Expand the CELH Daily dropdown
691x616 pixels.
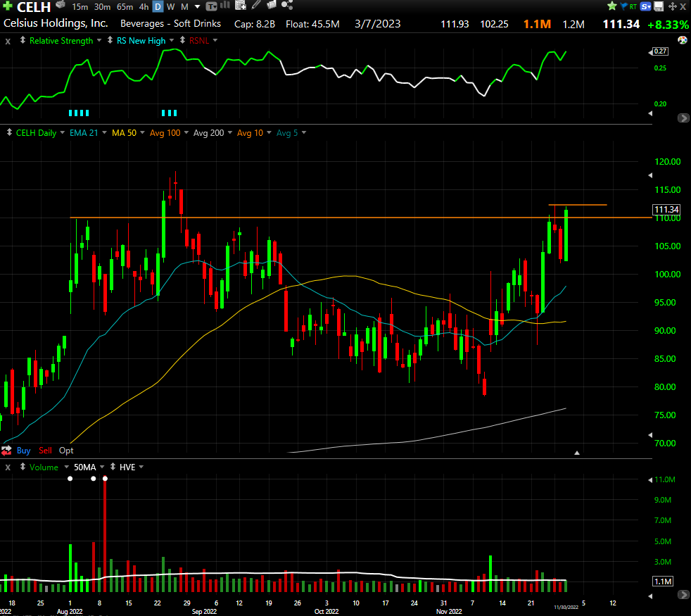coord(62,132)
